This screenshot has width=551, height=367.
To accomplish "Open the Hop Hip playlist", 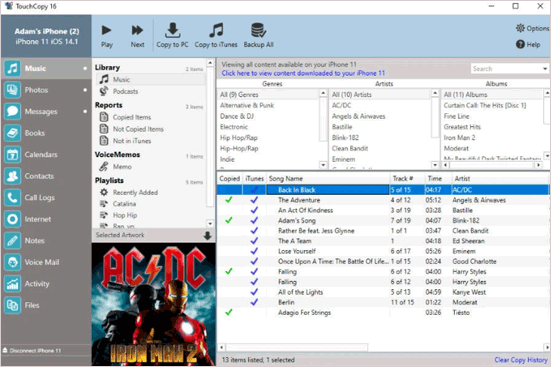I will point(150,215).
